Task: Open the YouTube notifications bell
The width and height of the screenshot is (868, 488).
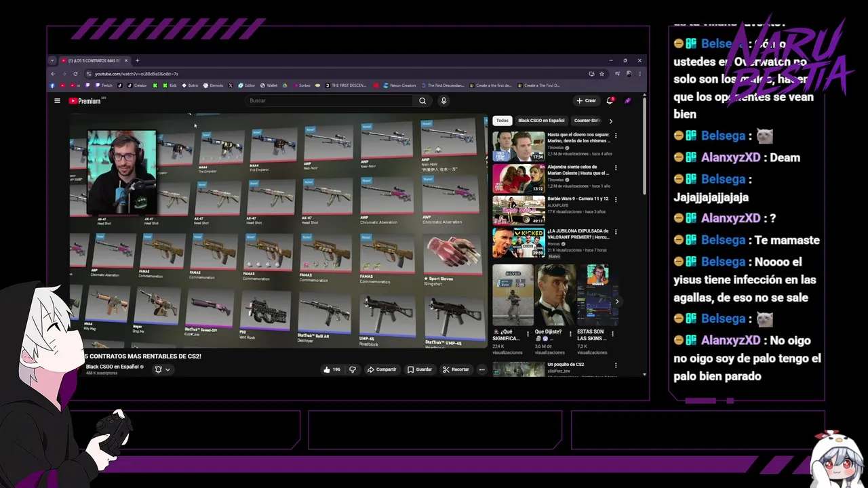Action: point(610,100)
